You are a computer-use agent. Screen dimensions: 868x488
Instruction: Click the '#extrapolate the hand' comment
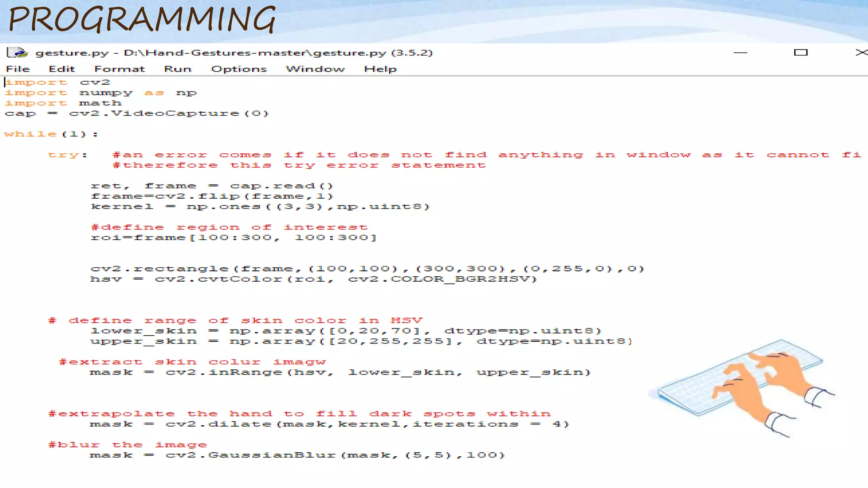[300, 414]
